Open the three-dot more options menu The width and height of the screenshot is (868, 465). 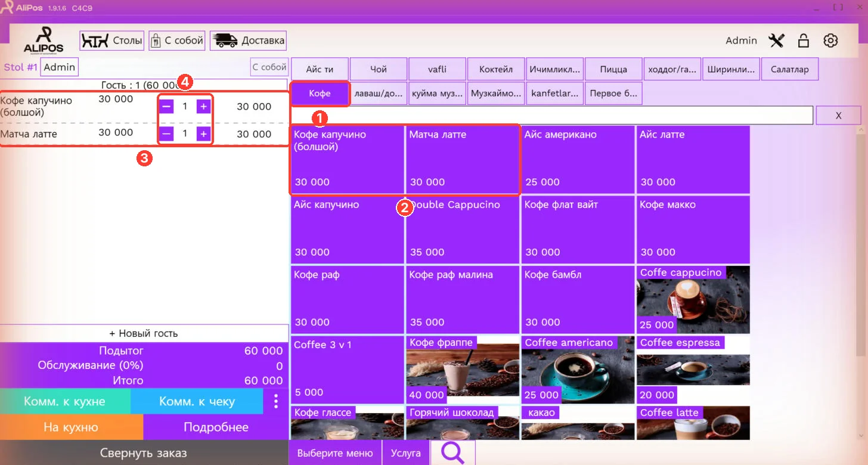click(275, 401)
